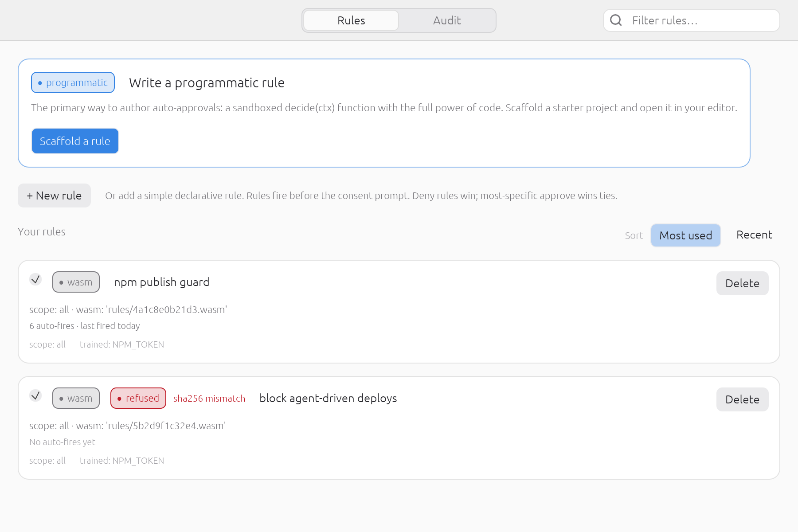This screenshot has width=798, height=532.
Task: Click wasm badge on block agent-driven deploys
Action: (76, 398)
